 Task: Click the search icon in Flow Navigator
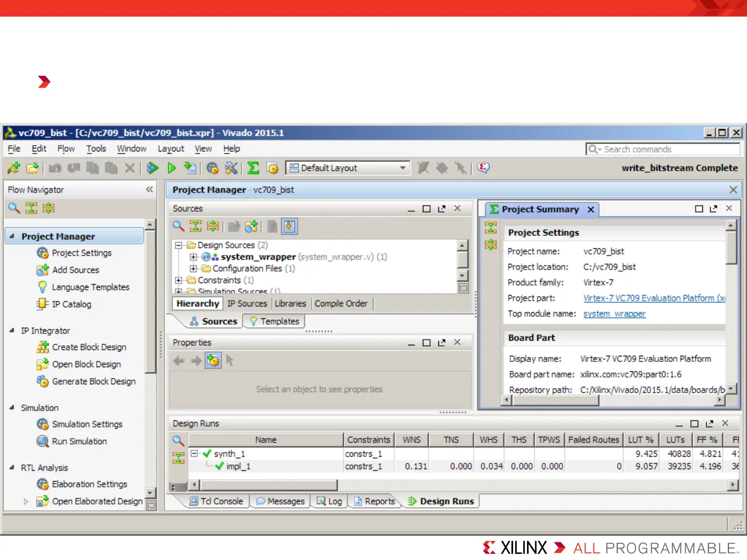tap(14, 208)
